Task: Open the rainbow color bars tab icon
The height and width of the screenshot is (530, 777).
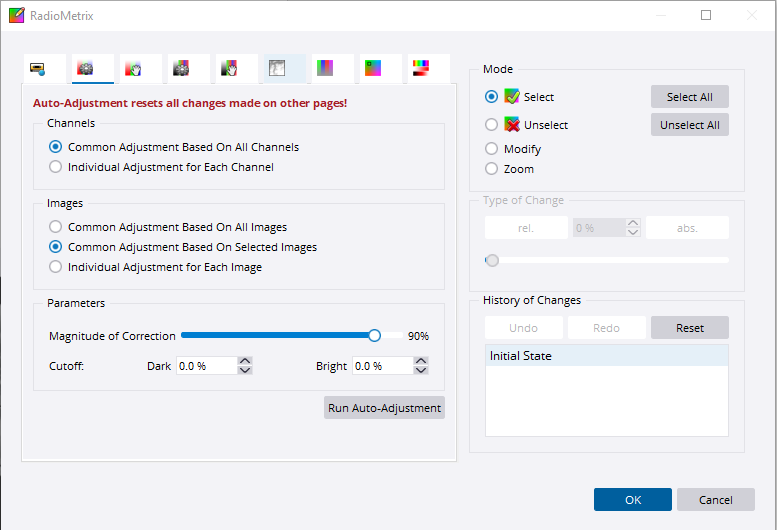Action: pyautogui.click(x=421, y=68)
